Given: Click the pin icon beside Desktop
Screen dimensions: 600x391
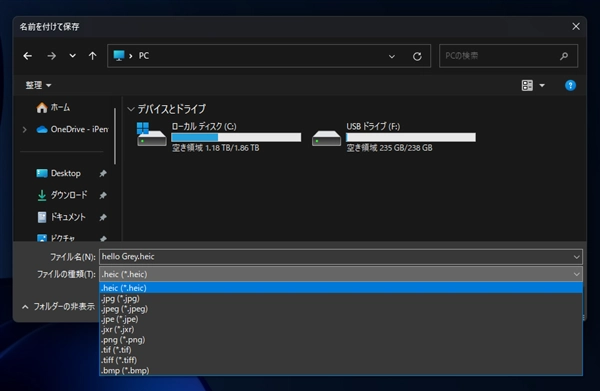Looking at the screenshot, I should click(103, 174).
